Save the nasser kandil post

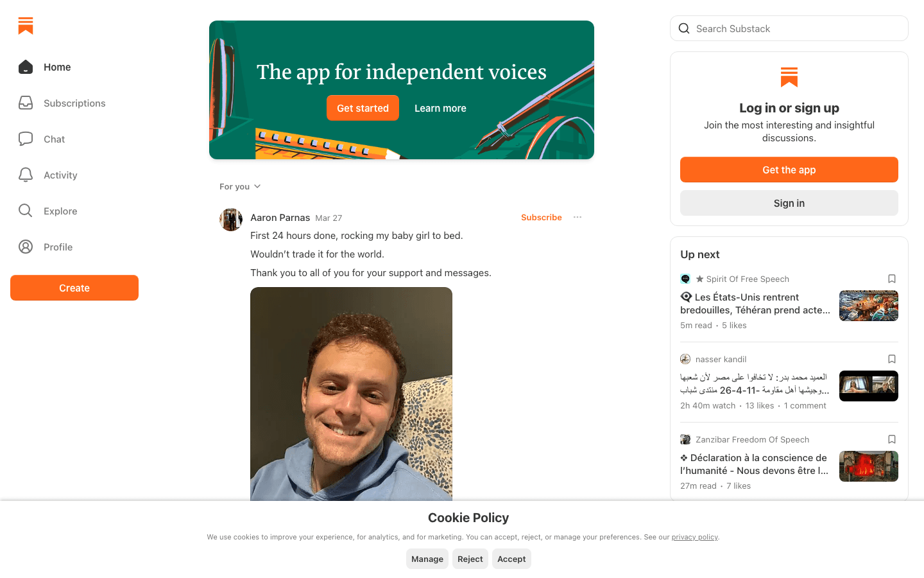point(891,359)
